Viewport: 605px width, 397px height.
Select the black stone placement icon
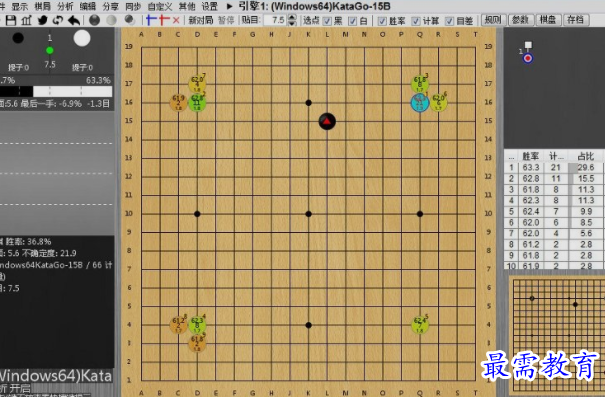(x=94, y=20)
